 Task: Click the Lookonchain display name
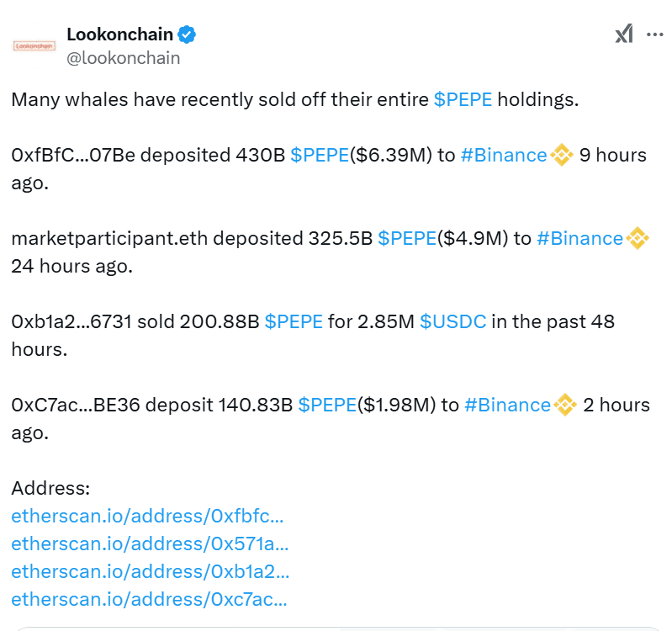(x=120, y=34)
